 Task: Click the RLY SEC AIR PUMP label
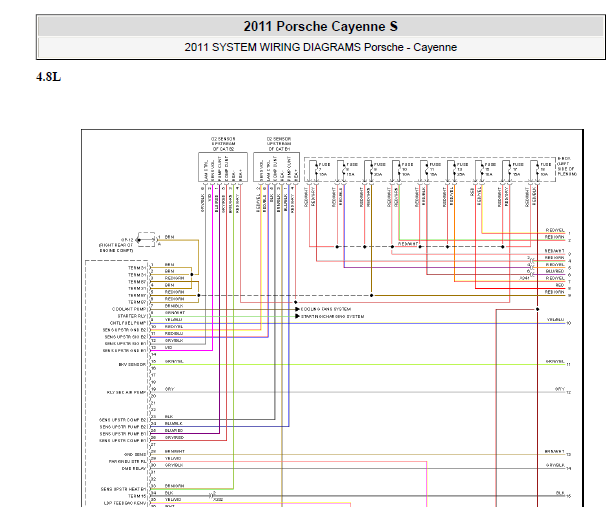pyautogui.click(x=127, y=392)
